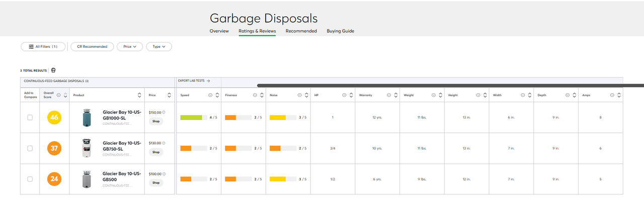Viewport: 644px width, 205px height.
Task: Click thumbnail image of Glacier Bay 10-US-GB1000-SL
Action: (x=87, y=118)
